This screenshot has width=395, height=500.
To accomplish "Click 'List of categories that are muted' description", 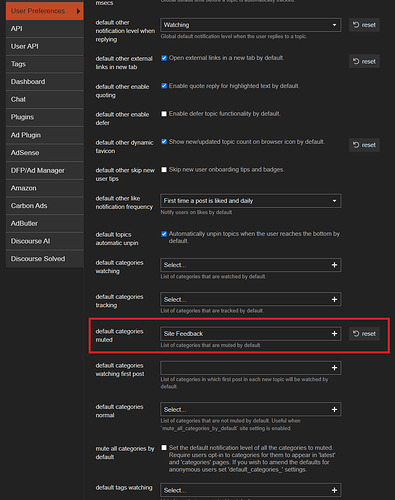I will coord(210,345).
